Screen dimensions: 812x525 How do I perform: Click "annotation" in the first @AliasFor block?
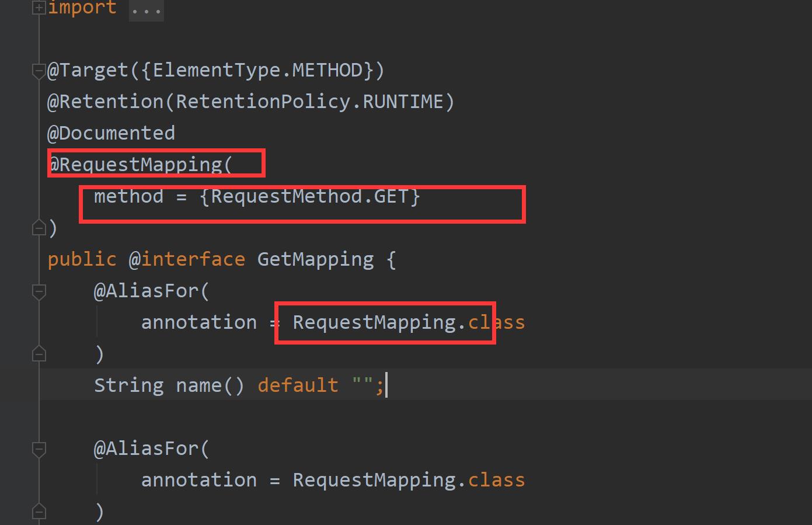pyautogui.click(x=199, y=322)
